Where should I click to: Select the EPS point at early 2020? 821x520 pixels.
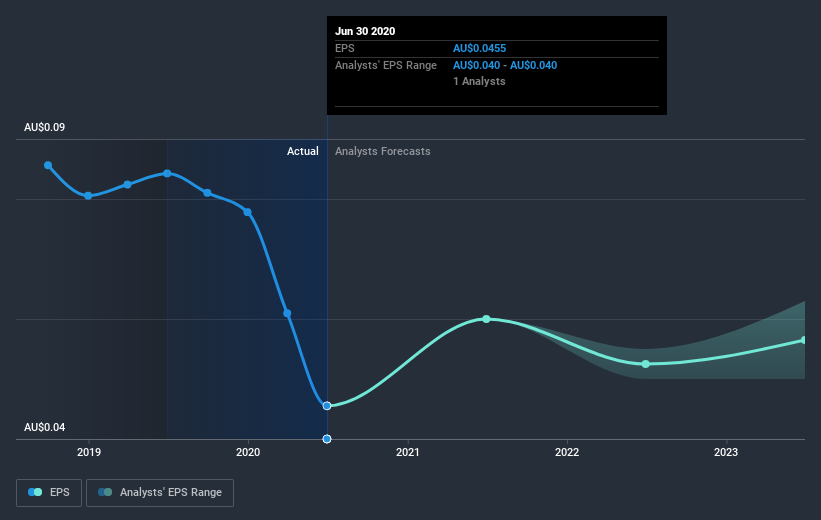[248, 212]
